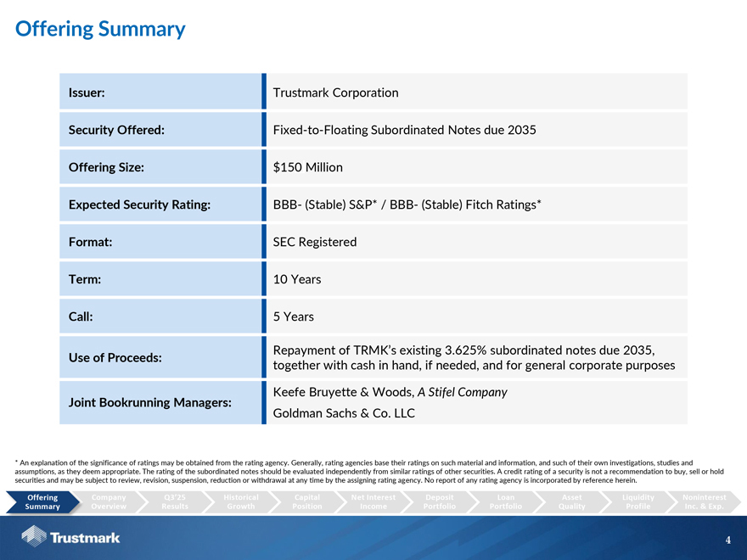The image size is (747, 560).
Task: Go to the Q3'25 Results section
Action: [175, 501]
